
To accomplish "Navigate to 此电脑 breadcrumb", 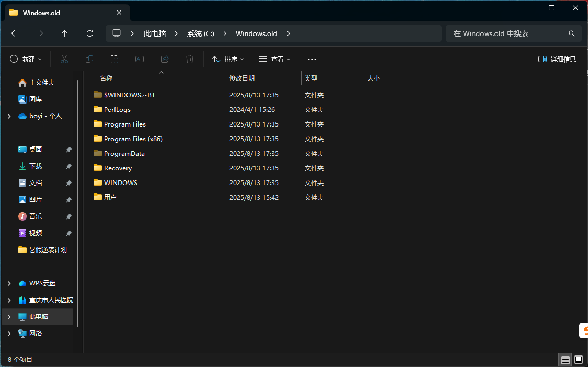I will pyautogui.click(x=155, y=33).
